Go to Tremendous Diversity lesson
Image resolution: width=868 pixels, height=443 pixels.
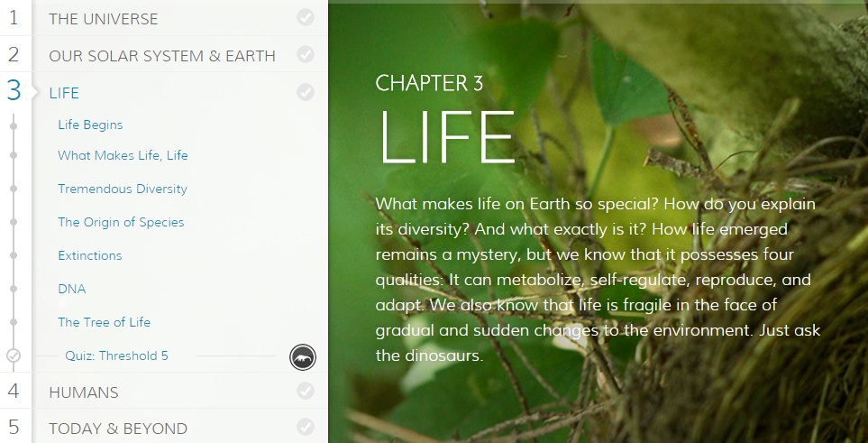click(123, 189)
